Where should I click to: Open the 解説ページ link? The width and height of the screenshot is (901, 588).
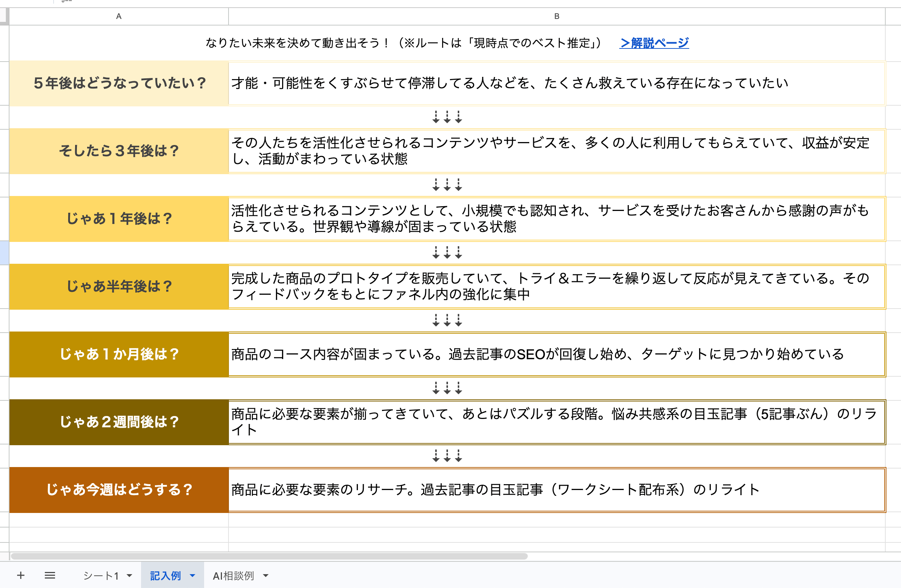pos(654,43)
